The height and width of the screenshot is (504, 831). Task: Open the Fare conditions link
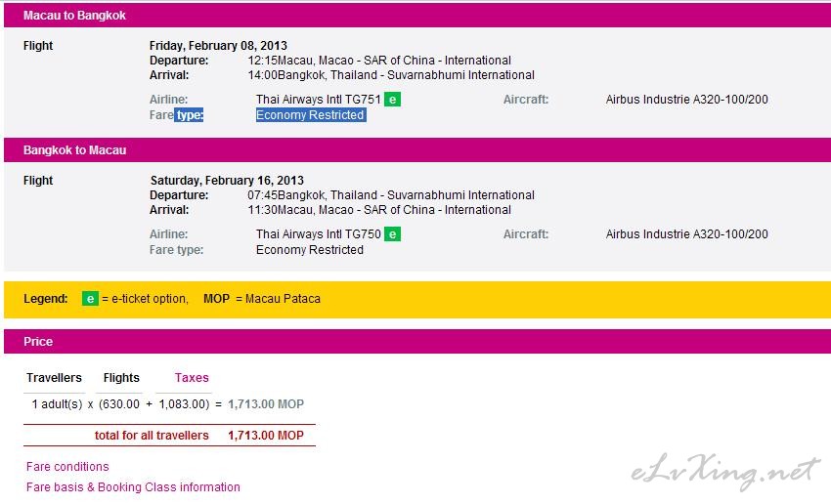click(67, 467)
